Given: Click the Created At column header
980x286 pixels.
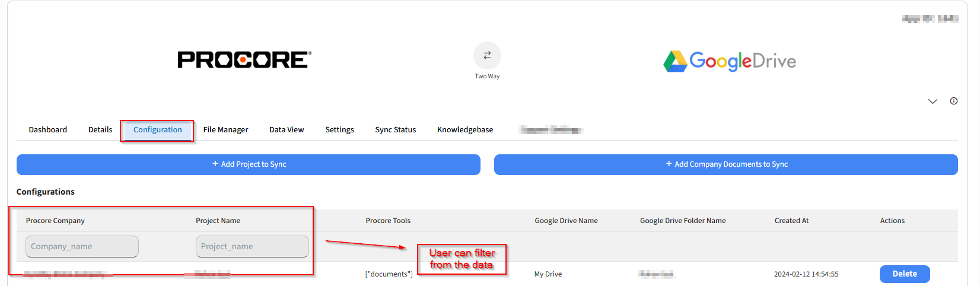Looking at the screenshot, I should tap(791, 221).
